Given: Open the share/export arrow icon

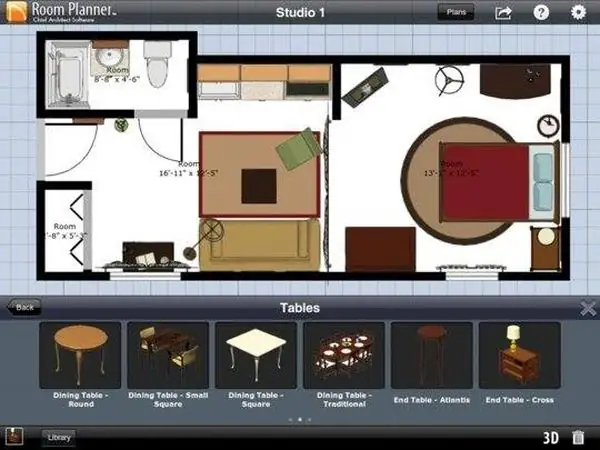Looking at the screenshot, I should [x=503, y=13].
